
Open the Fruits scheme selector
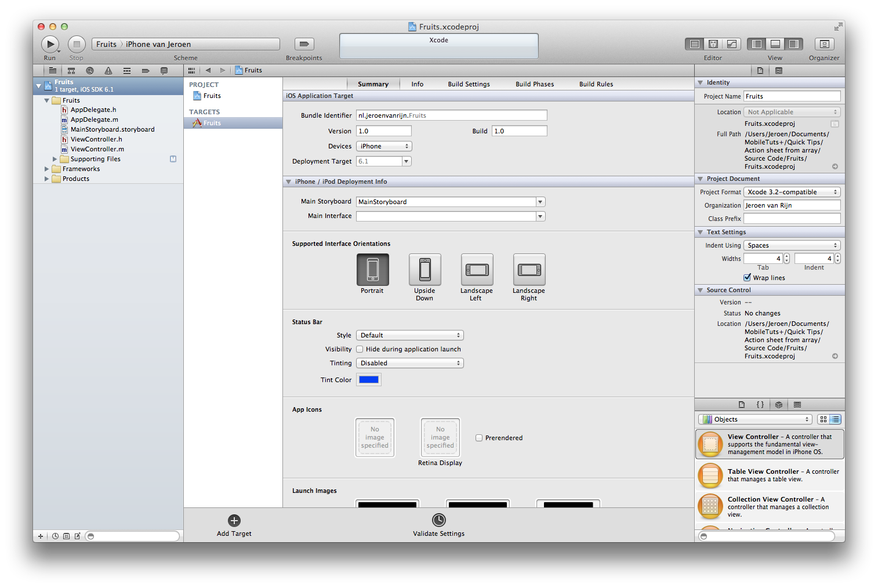107,44
